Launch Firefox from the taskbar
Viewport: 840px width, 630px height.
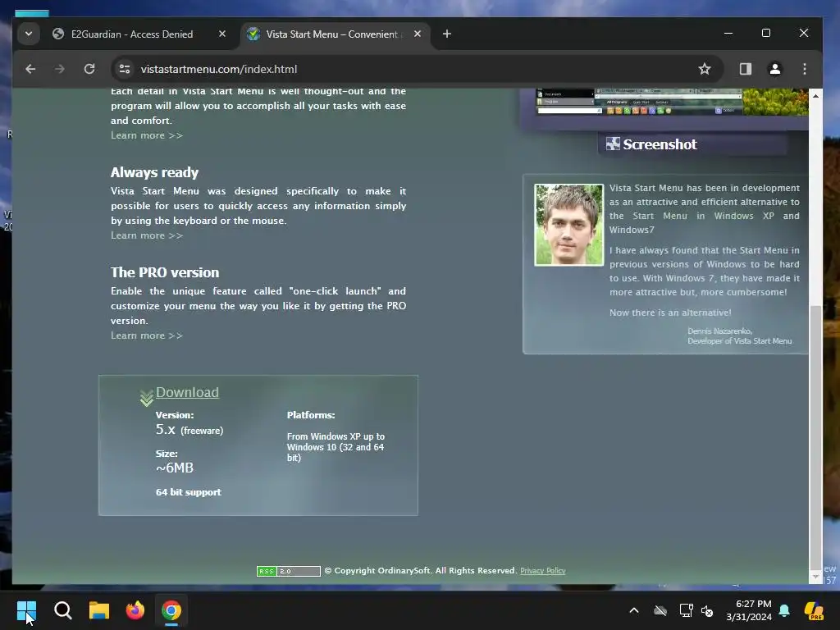click(135, 610)
